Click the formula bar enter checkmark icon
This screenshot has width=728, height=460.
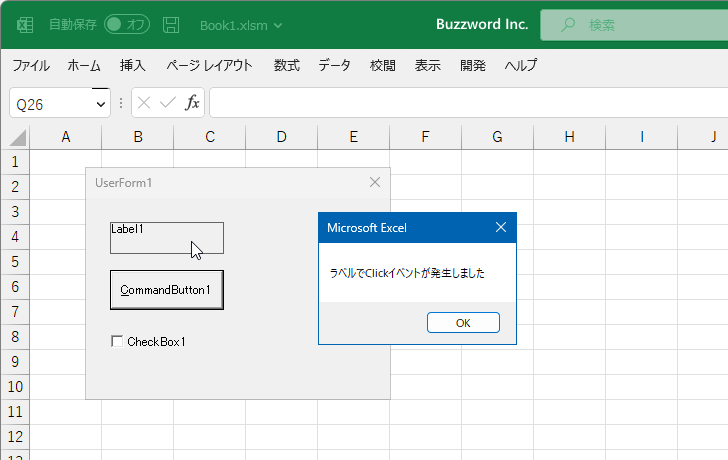coord(168,103)
